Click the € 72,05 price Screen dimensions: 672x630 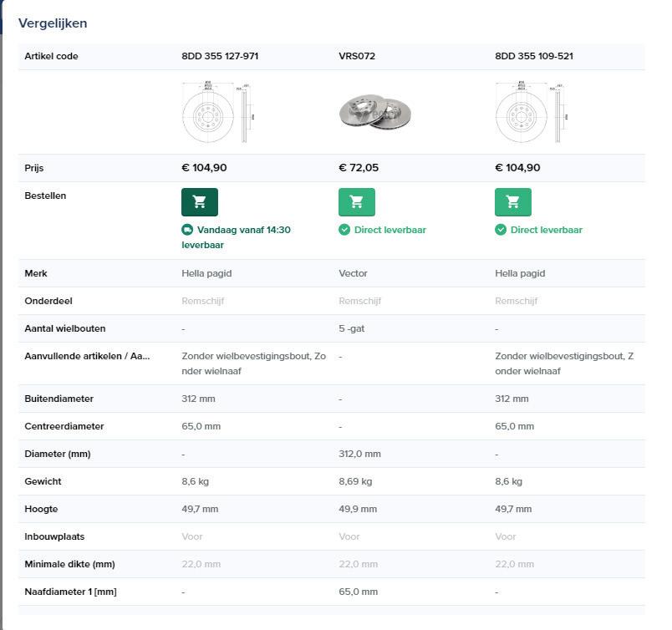(x=359, y=168)
